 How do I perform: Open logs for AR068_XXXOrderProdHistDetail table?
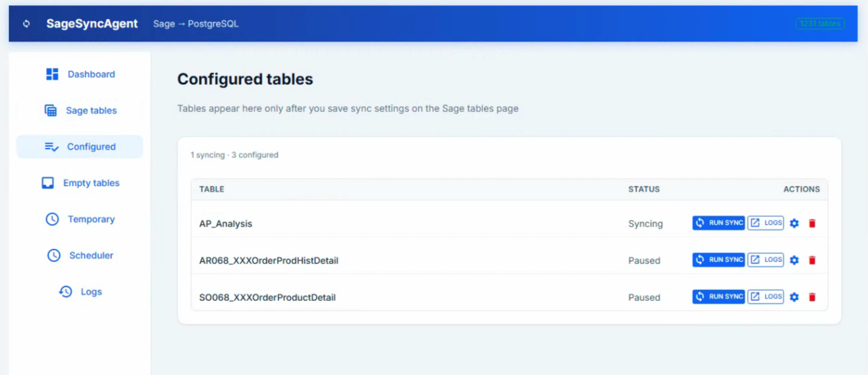click(766, 259)
